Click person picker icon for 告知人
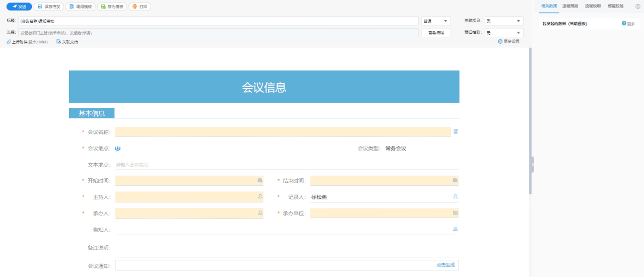644x277 pixels. [x=455, y=229]
